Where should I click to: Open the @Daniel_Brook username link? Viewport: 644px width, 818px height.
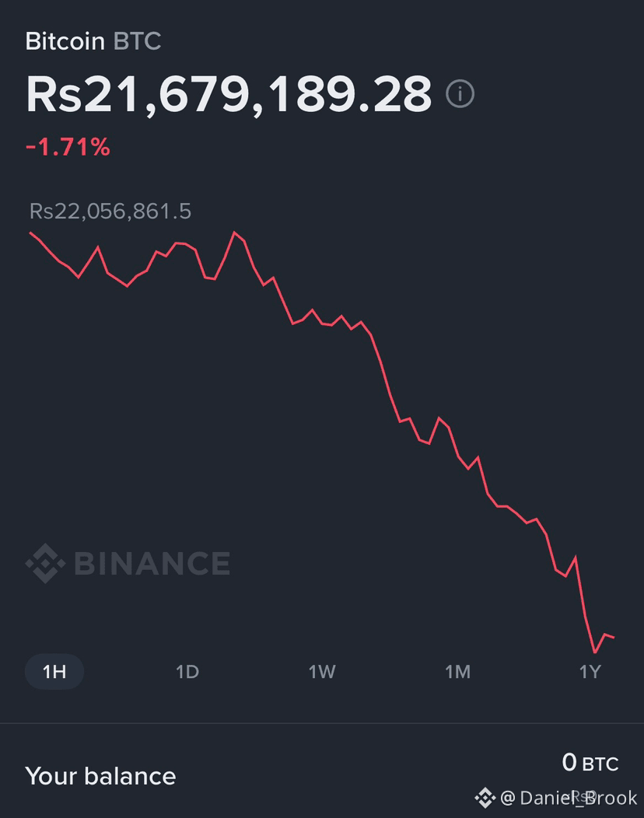569,798
